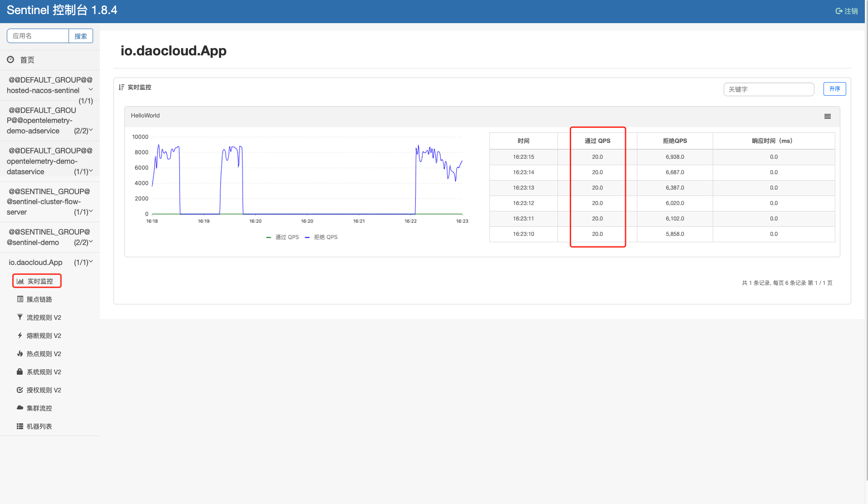This screenshot has width=868, height=504.
Task: Click the cloud icon for 集群流控
Action: [x=20, y=408]
